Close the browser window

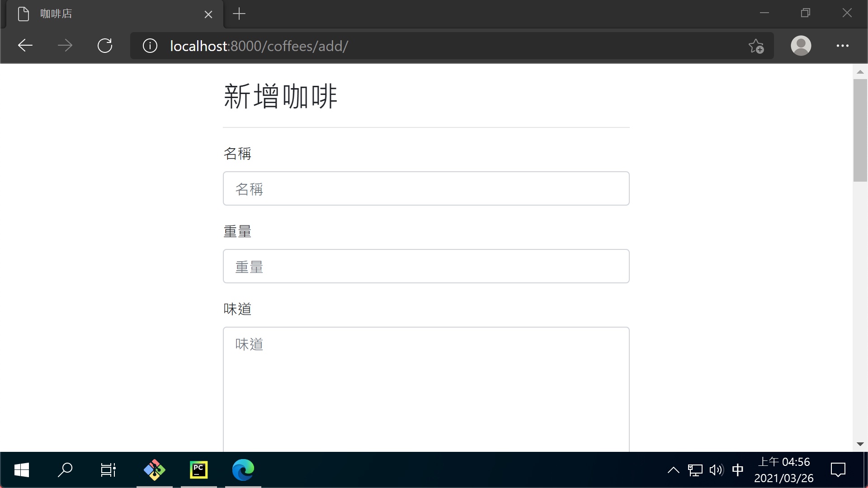[847, 13]
